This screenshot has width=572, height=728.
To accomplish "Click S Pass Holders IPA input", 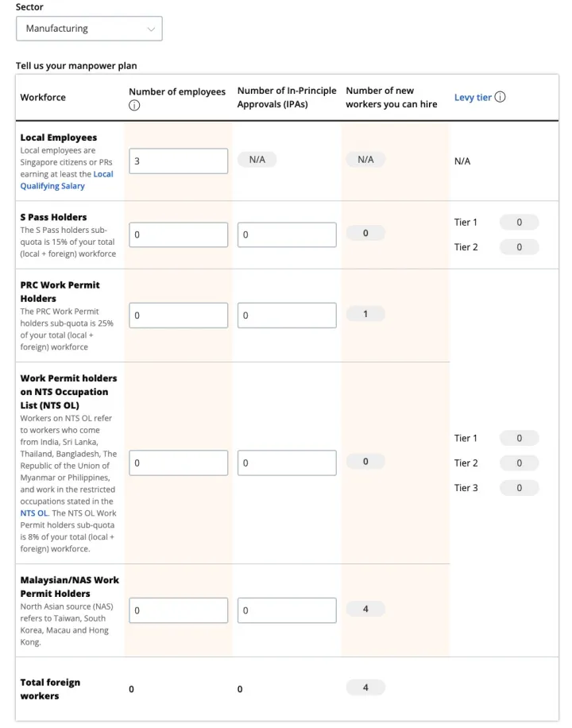I will tap(286, 234).
